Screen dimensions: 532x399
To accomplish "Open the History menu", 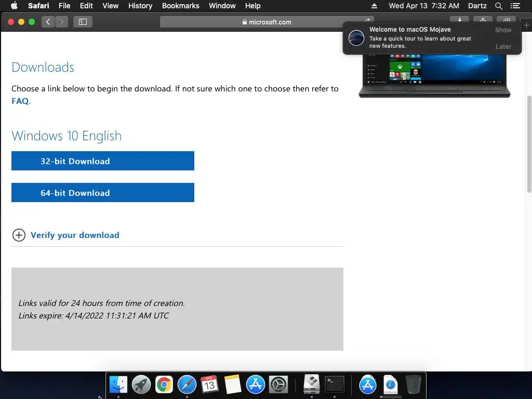I will (140, 6).
